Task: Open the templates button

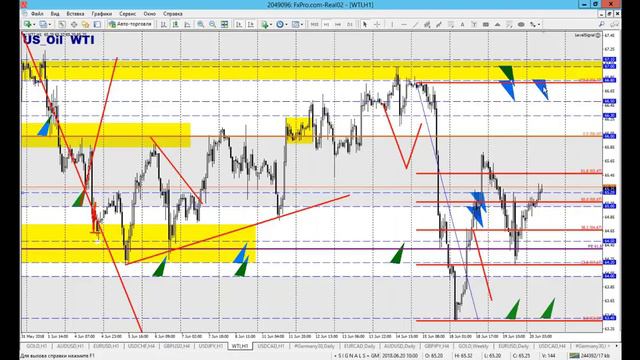Action: (x=296, y=24)
